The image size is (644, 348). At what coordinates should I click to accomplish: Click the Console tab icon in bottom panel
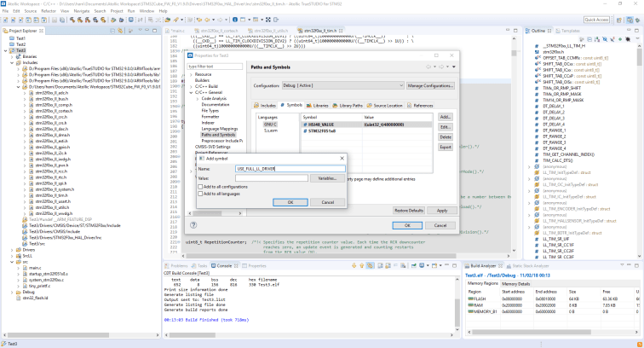[x=212, y=265]
